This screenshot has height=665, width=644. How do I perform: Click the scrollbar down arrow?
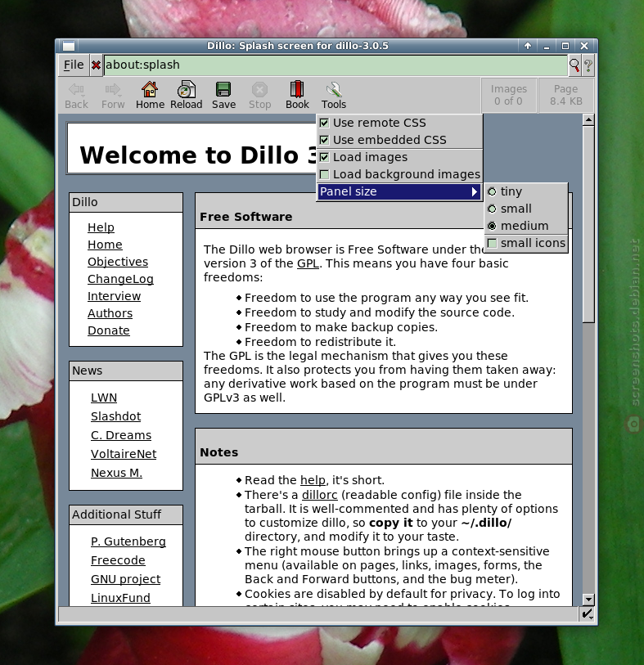(x=588, y=600)
